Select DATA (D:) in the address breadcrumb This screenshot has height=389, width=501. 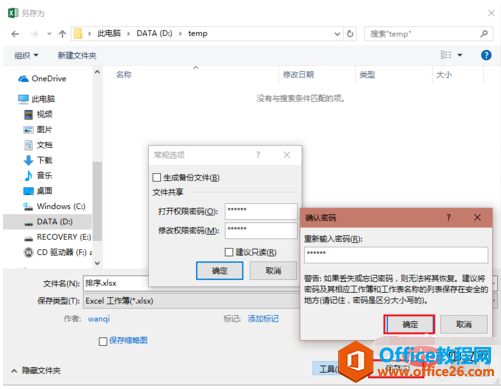(154, 33)
